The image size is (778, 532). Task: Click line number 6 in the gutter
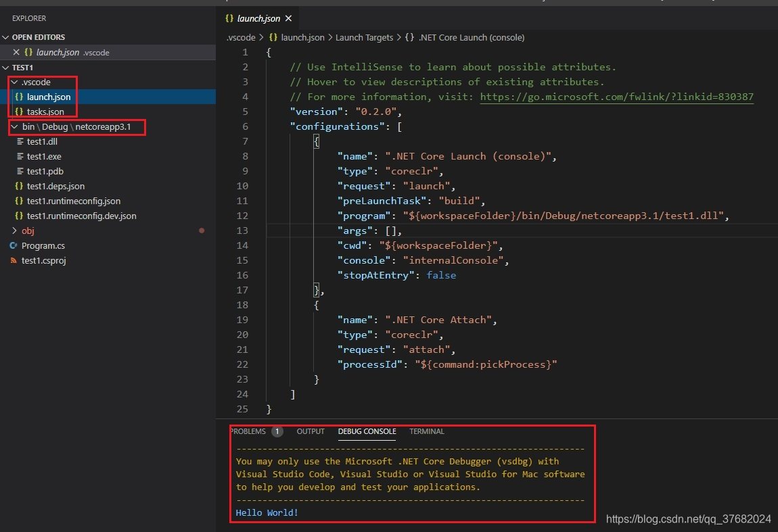[245, 126]
